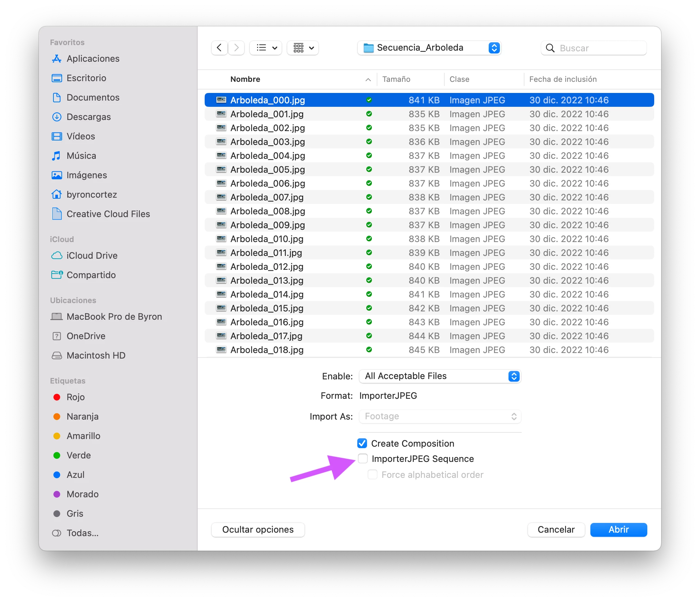Click the byroncortez home folder

[x=92, y=195]
